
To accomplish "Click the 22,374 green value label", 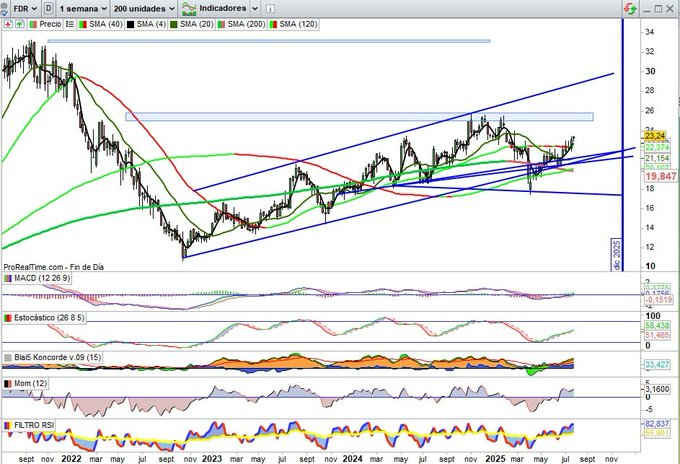I will click(x=657, y=147).
